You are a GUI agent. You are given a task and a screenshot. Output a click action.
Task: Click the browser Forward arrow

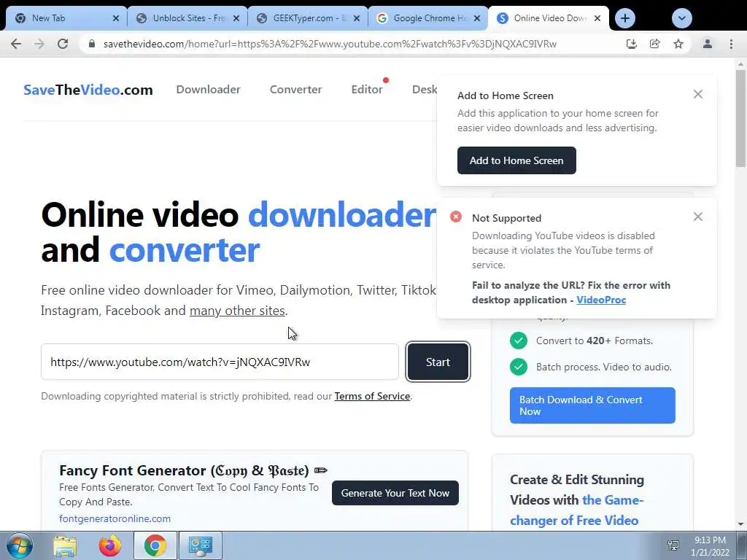click(x=39, y=44)
